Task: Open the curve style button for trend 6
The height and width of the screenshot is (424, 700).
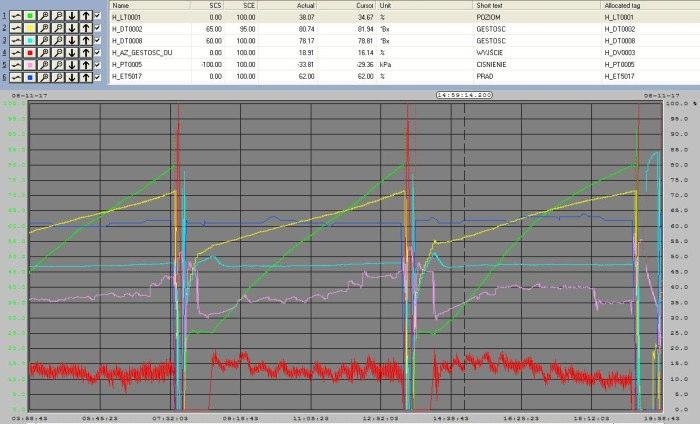Action: [x=16, y=78]
